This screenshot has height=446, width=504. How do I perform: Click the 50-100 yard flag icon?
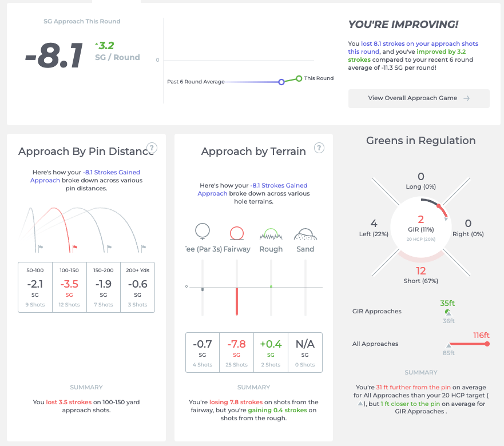tap(40, 248)
